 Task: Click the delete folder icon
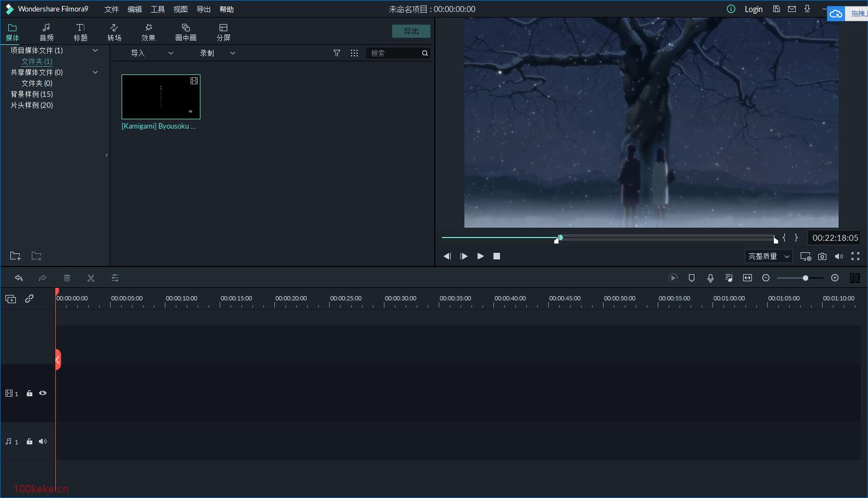[x=36, y=256]
